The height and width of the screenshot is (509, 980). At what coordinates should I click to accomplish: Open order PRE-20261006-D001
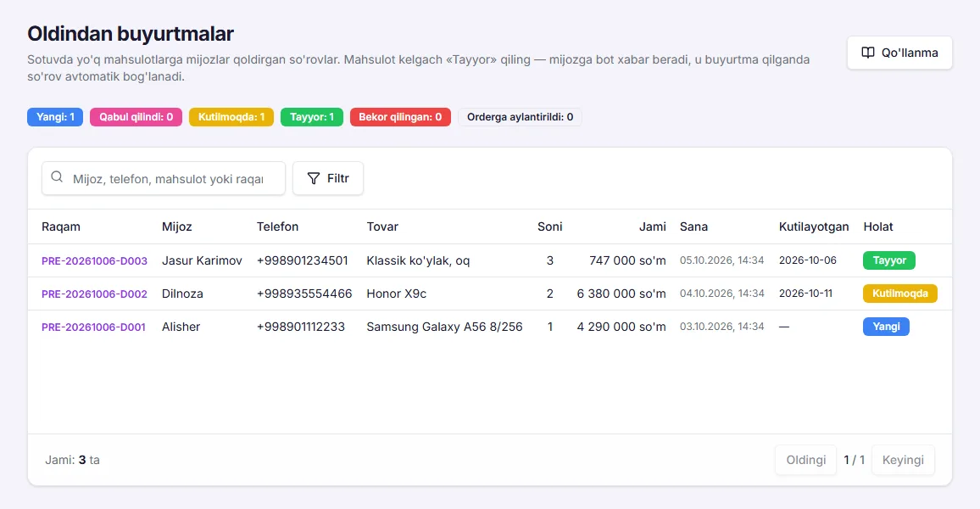94,327
